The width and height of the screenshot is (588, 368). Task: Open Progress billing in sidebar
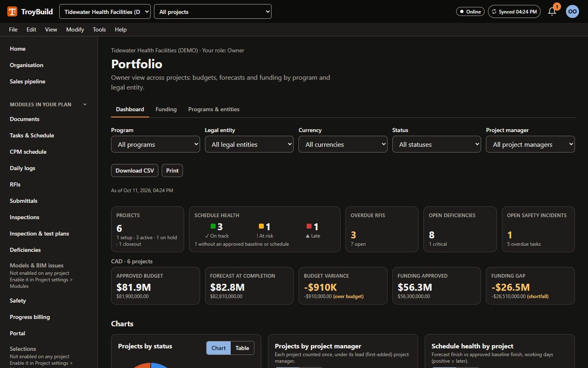(30, 317)
